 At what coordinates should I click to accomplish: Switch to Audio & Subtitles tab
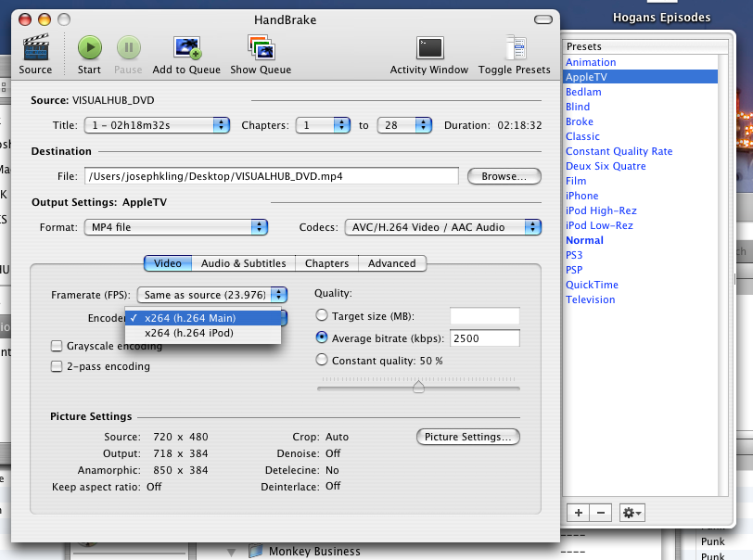244,263
